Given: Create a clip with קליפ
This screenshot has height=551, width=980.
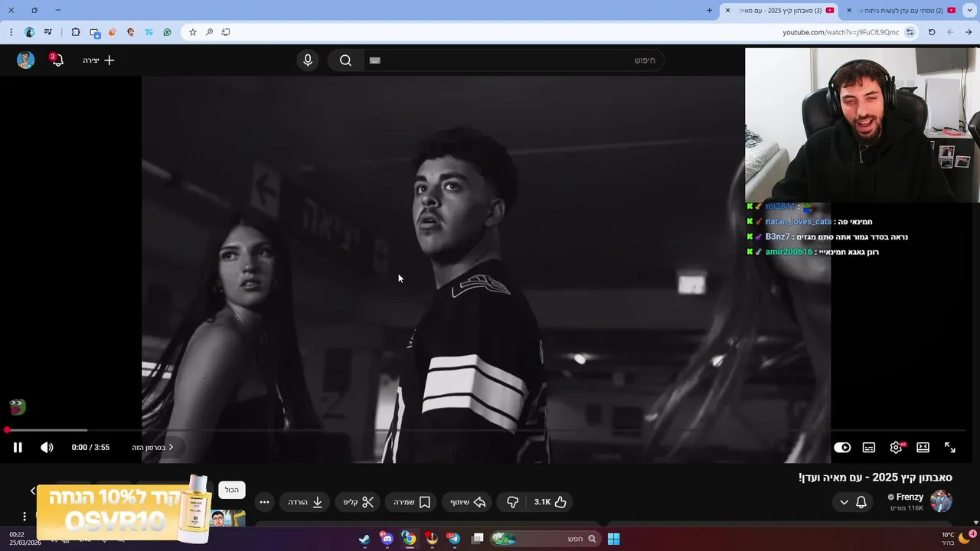Looking at the screenshot, I should [358, 502].
